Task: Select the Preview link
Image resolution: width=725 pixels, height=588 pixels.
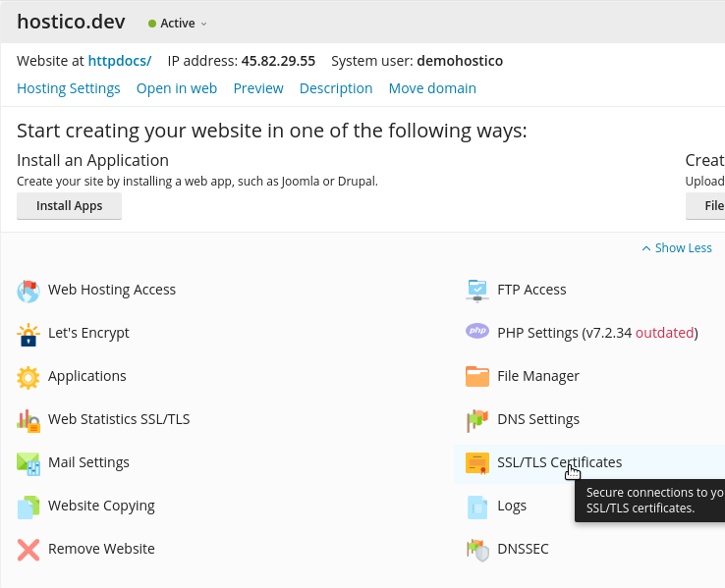Action: click(x=258, y=88)
